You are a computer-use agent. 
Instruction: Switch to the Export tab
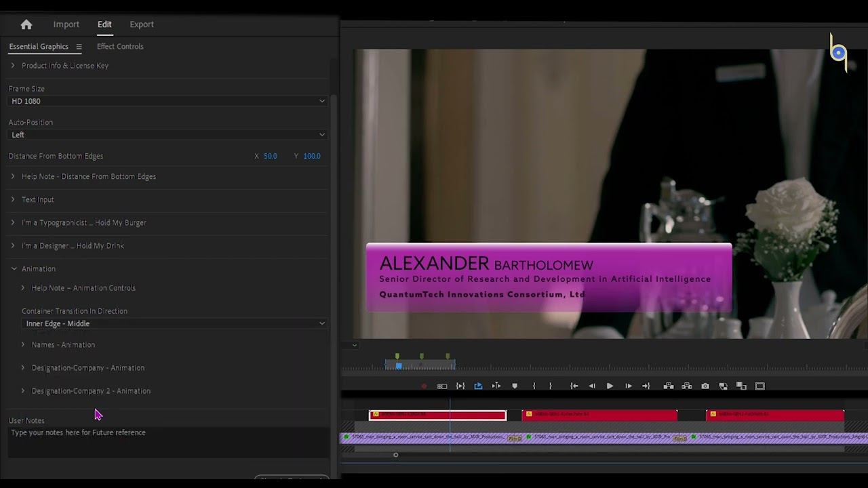(142, 24)
